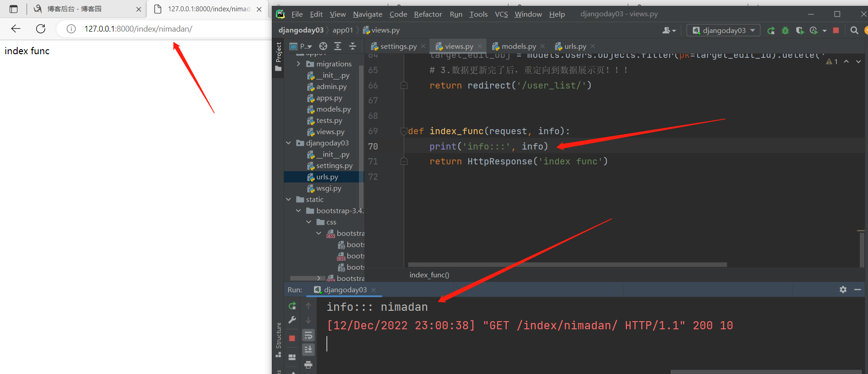868x374 pixels.
Task: Reload the browser page
Action: [41, 29]
